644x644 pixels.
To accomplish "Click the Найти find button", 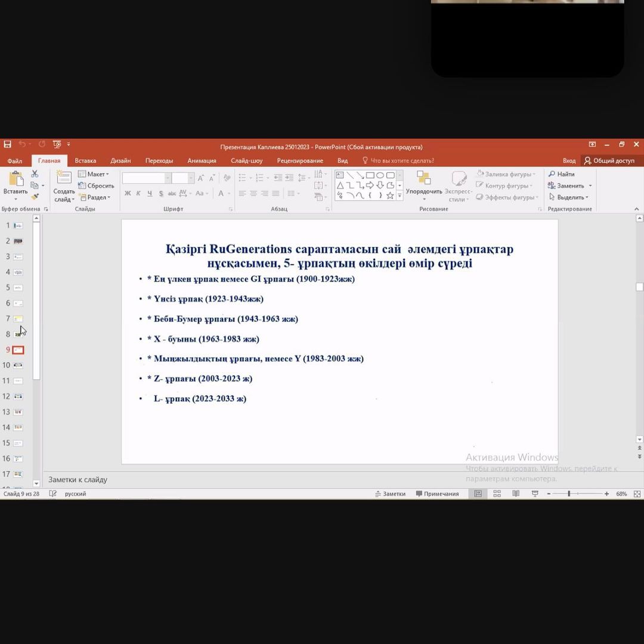I will (x=562, y=174).
